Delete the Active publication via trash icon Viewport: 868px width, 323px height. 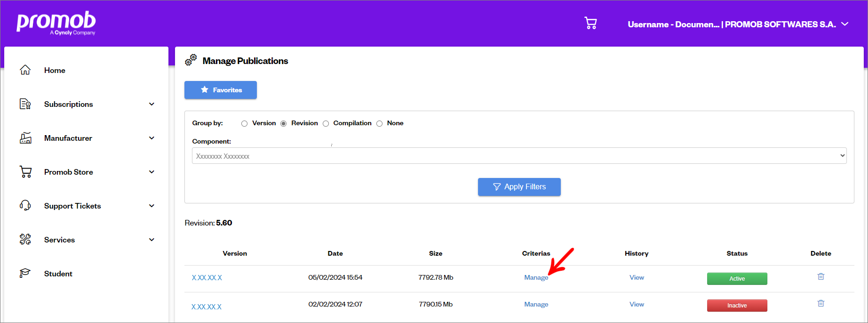tap(821, 276)
